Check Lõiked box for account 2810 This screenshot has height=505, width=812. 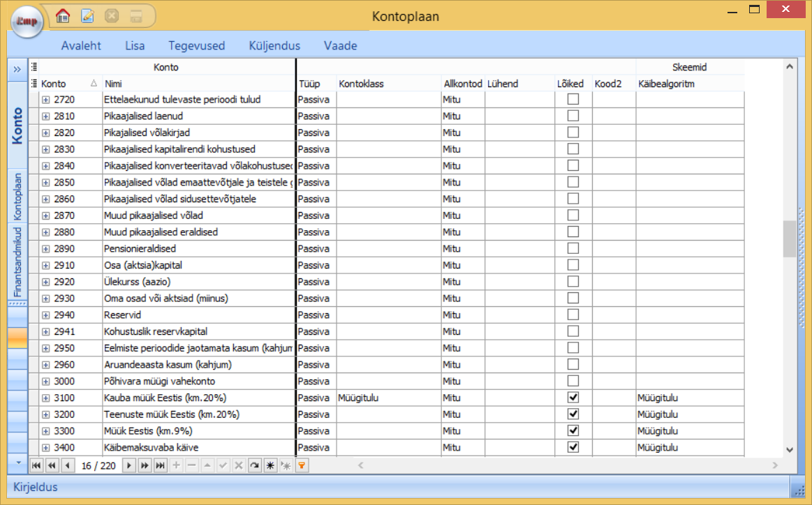(573, 116)
